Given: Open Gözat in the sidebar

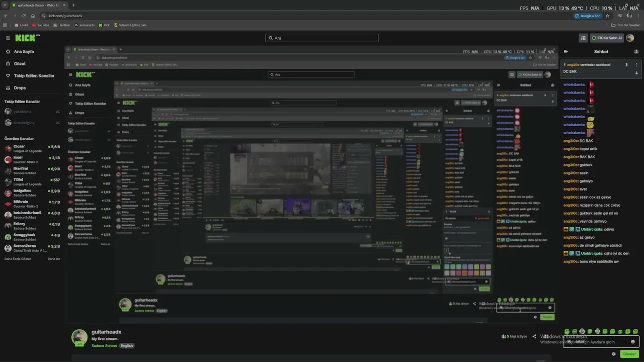Looking at the screenshot, I should (x=16, y=63).
